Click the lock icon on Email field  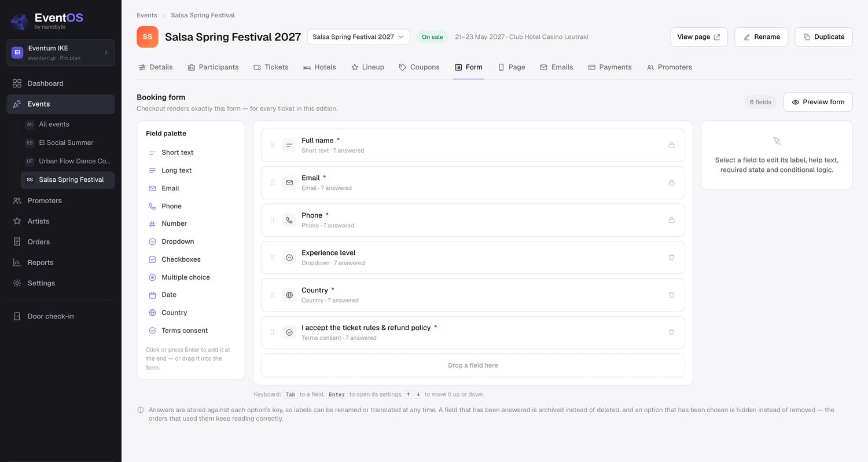(x=671, y=182)
